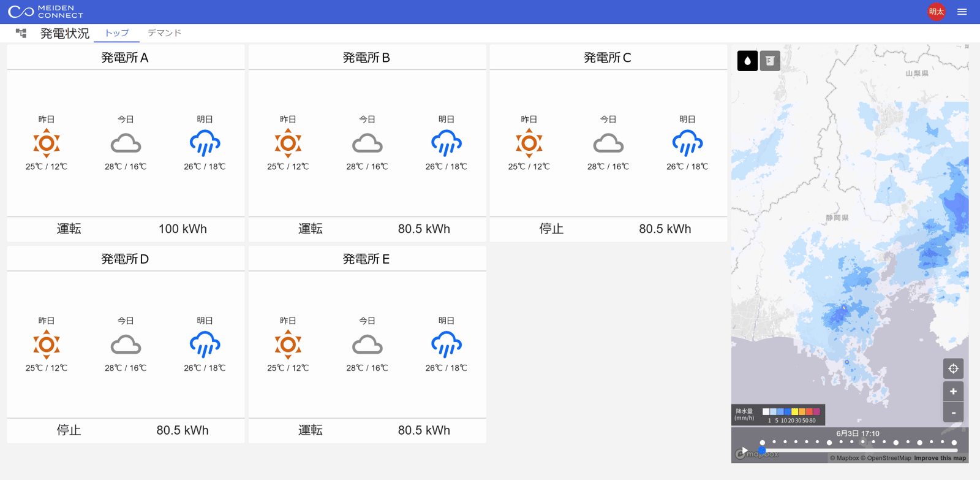This screenshot has width=980, height=480.
Task: Select the last large timeline dot
Action: tap(954, 442)
